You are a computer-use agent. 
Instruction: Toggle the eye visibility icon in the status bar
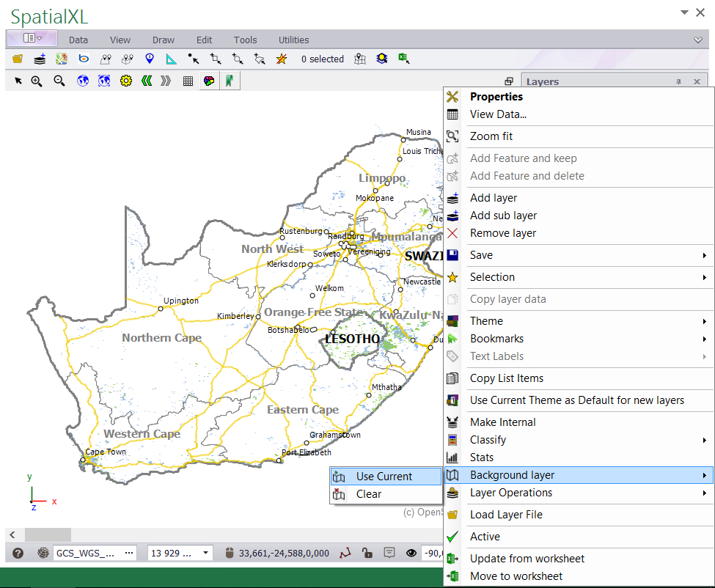click(411, 553)
